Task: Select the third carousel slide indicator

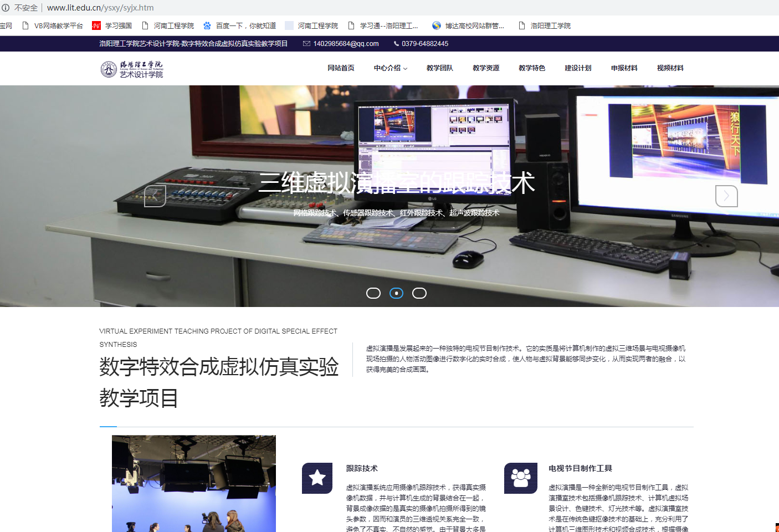Action: 419,293
